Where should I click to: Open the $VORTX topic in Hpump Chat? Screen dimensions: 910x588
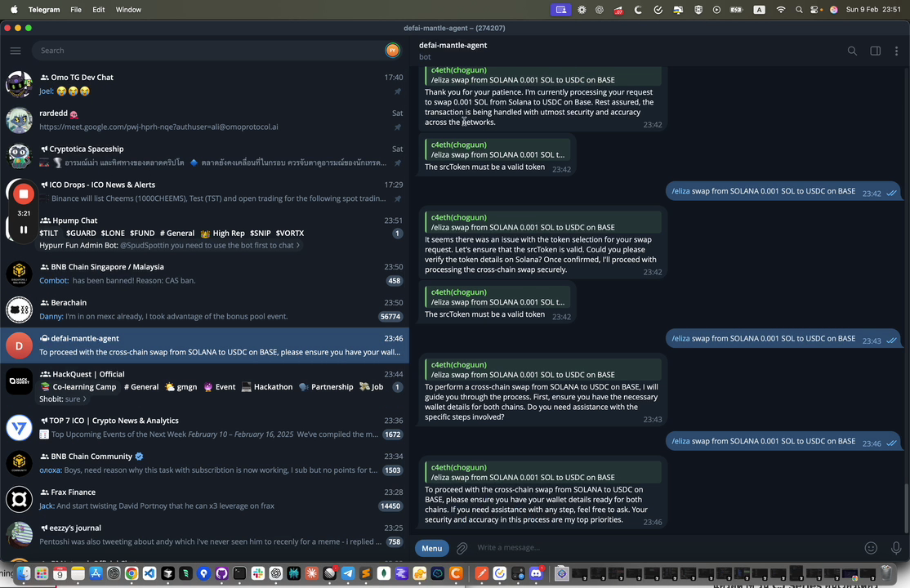290,233
